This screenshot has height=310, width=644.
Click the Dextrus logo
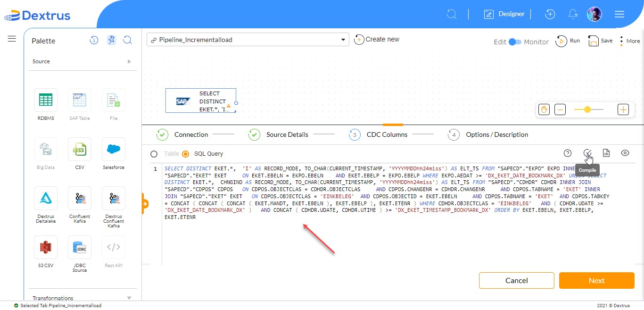tap(37, 16)
